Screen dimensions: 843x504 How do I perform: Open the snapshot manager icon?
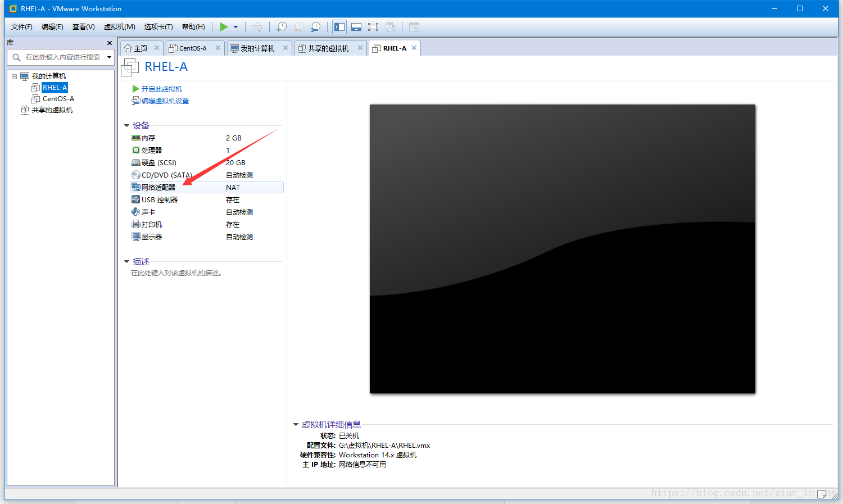point(316,27)
